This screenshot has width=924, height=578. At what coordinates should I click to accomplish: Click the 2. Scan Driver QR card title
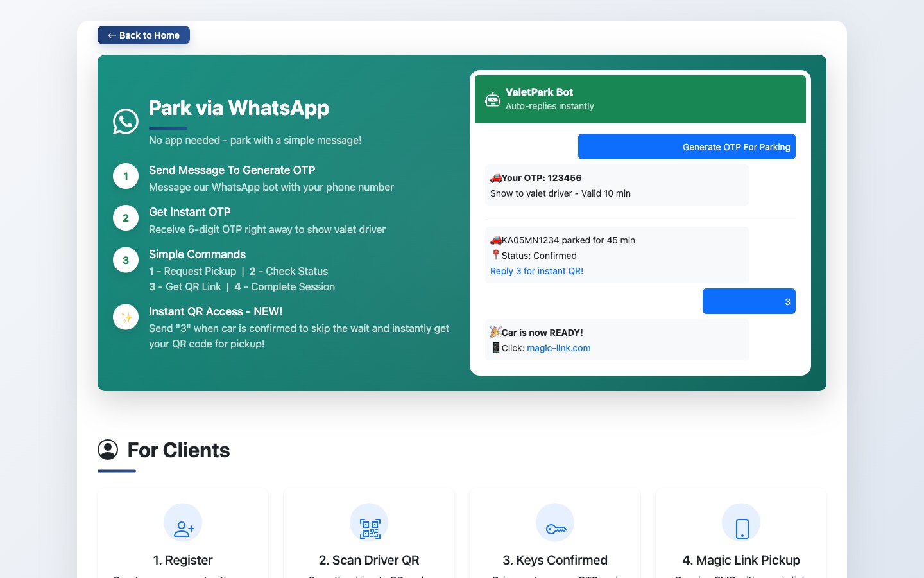369,560
